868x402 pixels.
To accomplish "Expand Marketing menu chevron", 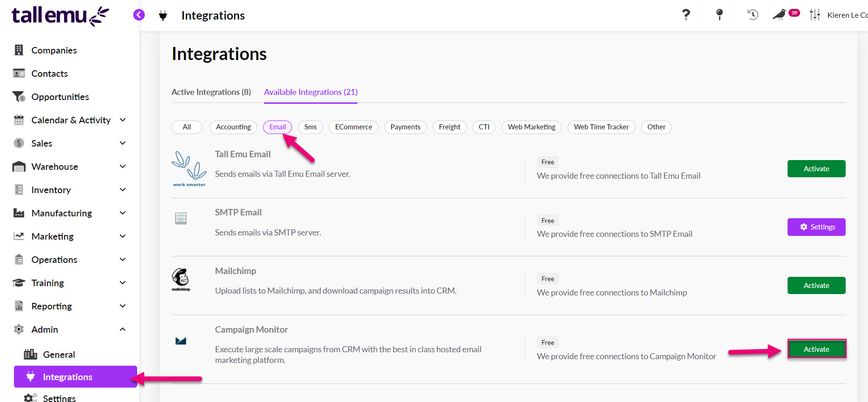I will tap(123, 236).
